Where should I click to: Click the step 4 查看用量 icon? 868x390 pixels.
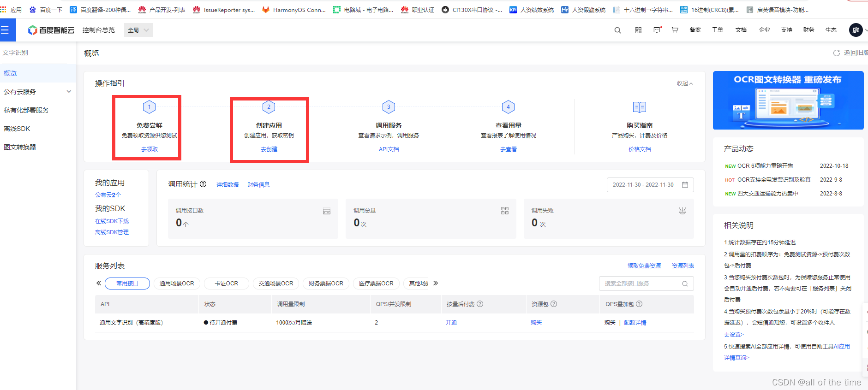(508, 107)
